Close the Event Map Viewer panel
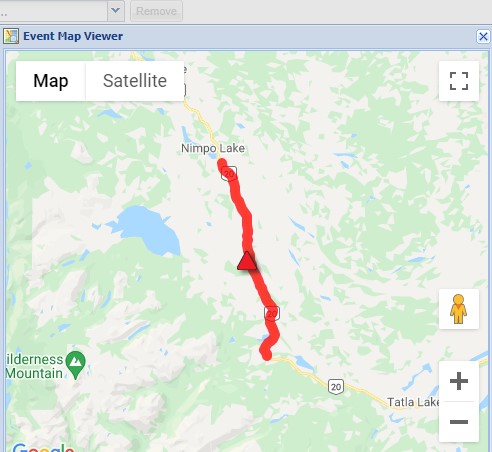 pyautogui.click(x=483, y=36)
